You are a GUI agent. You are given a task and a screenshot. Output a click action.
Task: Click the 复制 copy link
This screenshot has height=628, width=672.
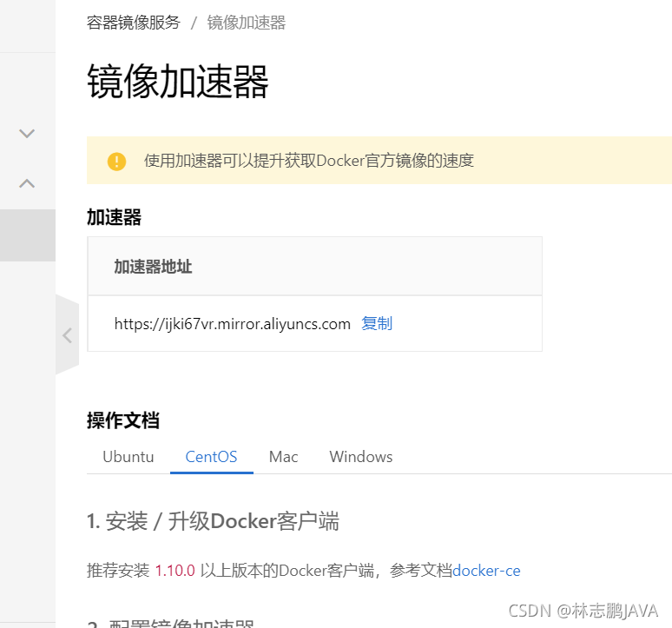point(377,324)
